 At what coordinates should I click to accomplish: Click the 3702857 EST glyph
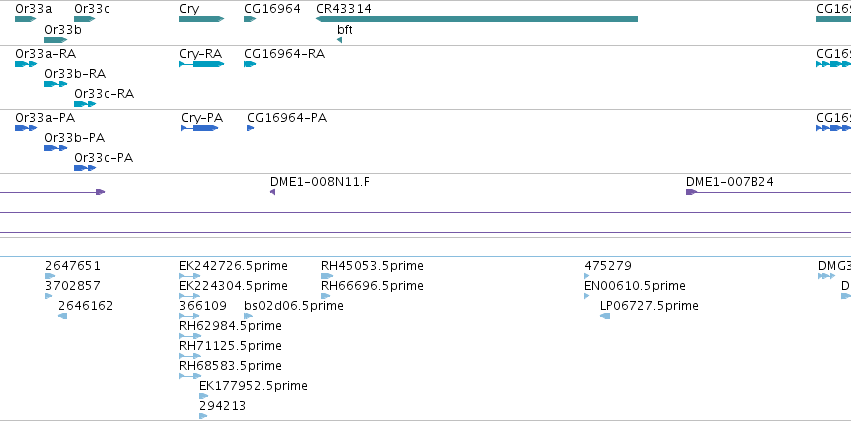[x=48, y=296]
